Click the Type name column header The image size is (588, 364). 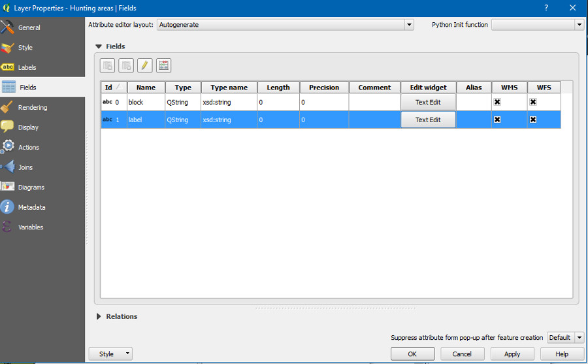pyautogui.click(x=229, y=87)
